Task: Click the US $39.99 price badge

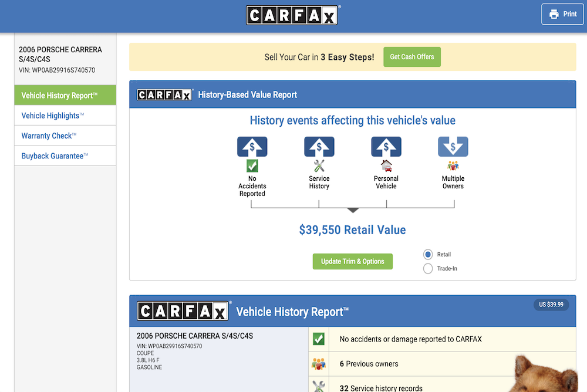Action: 551,305
